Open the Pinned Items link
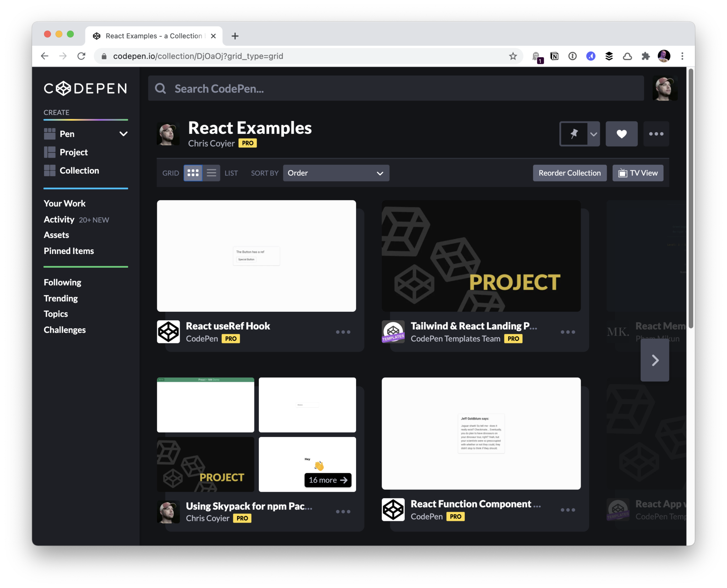Viewport: 727px width, 588px height. [69, 251]
